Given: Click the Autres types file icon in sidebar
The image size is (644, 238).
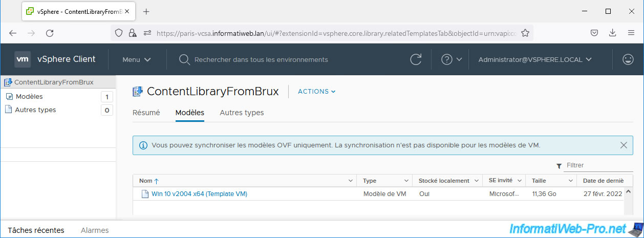Looking at the screenshot, I should click(x=8, y=110).
